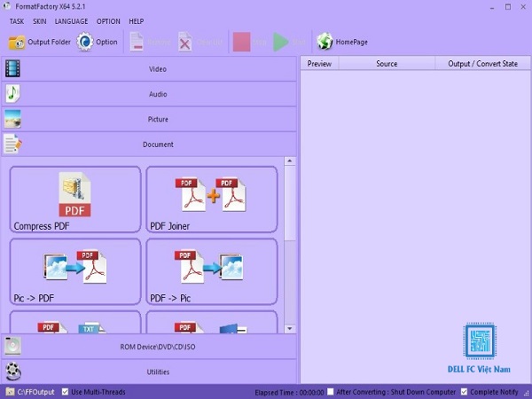Disable the Complete Notify checkbox

[x=464, y=392]
